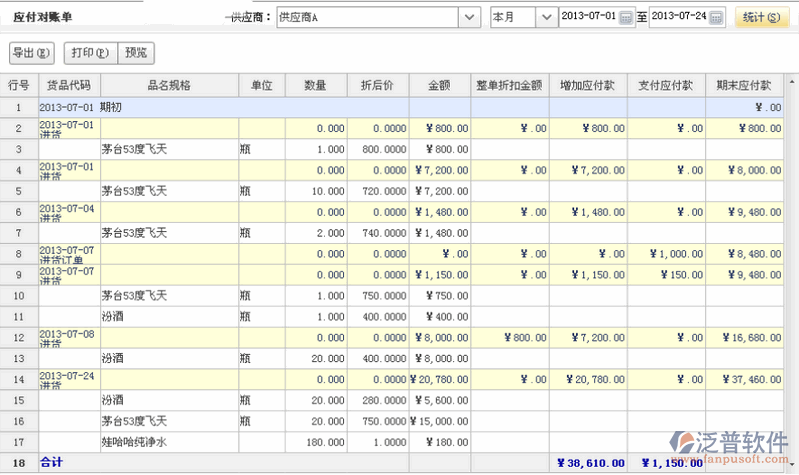Open the start date calendar picker icon

click(x=626, y=18)
